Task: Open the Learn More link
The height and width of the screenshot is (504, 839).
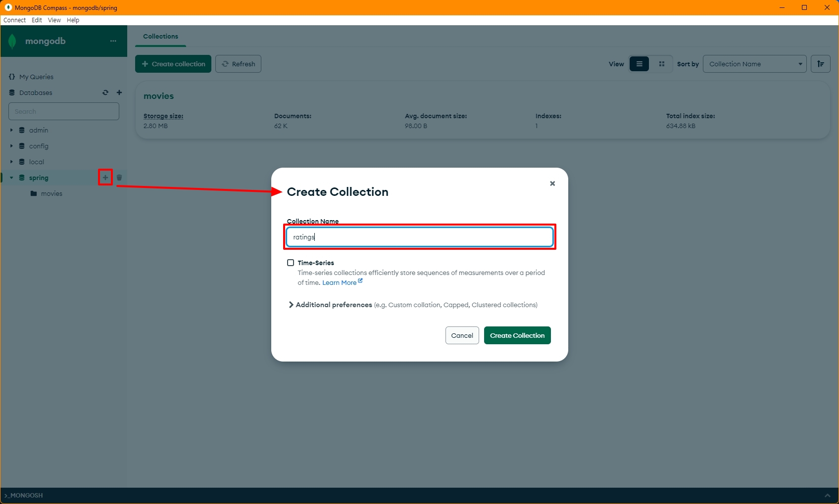Action: coord(343,282)
